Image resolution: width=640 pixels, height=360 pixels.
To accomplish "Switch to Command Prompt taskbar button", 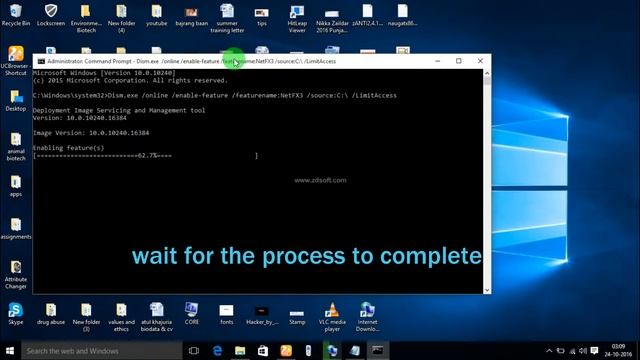I will point(378,351).
